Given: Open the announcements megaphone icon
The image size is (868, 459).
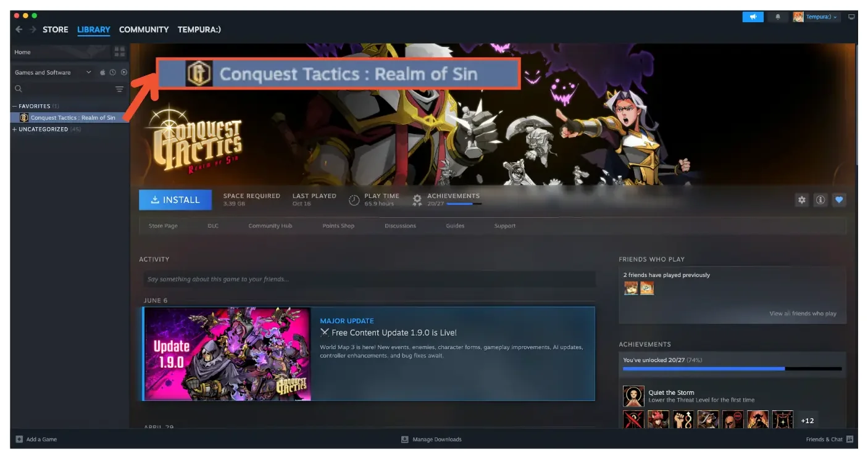Looking at the screenshot, I should (x=753, y=17).
